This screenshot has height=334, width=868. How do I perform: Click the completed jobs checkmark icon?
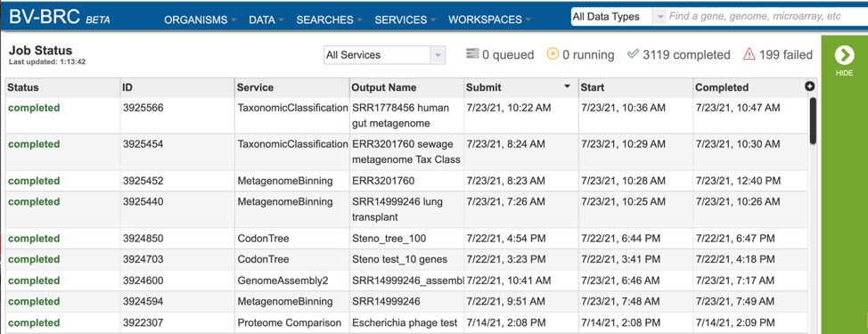tap(634, 54)
